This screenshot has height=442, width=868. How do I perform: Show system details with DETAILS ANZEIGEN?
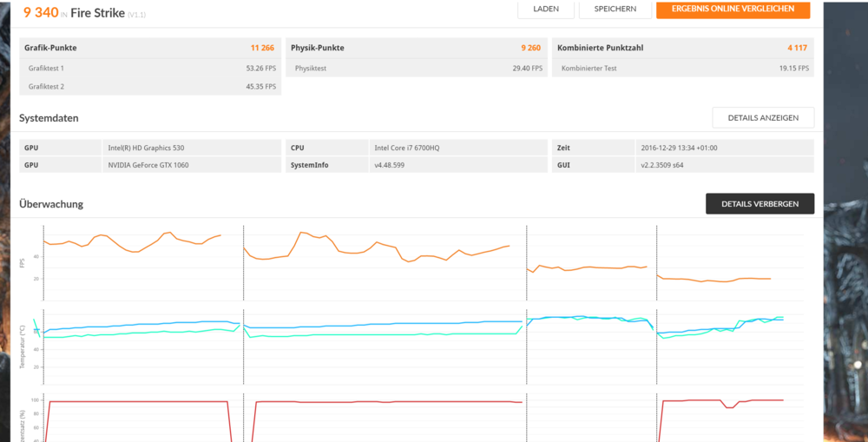point(763,117)
